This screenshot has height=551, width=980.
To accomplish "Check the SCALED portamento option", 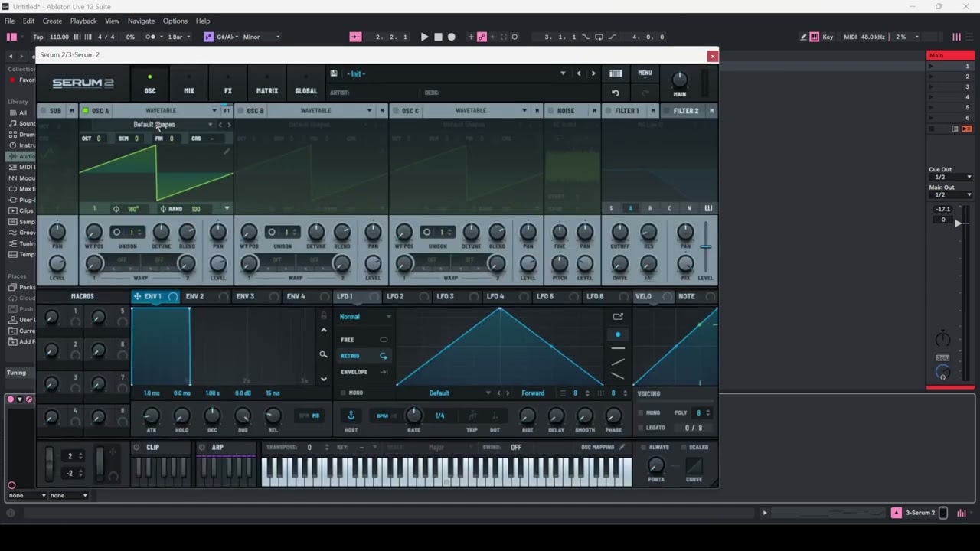I will 683,447.
